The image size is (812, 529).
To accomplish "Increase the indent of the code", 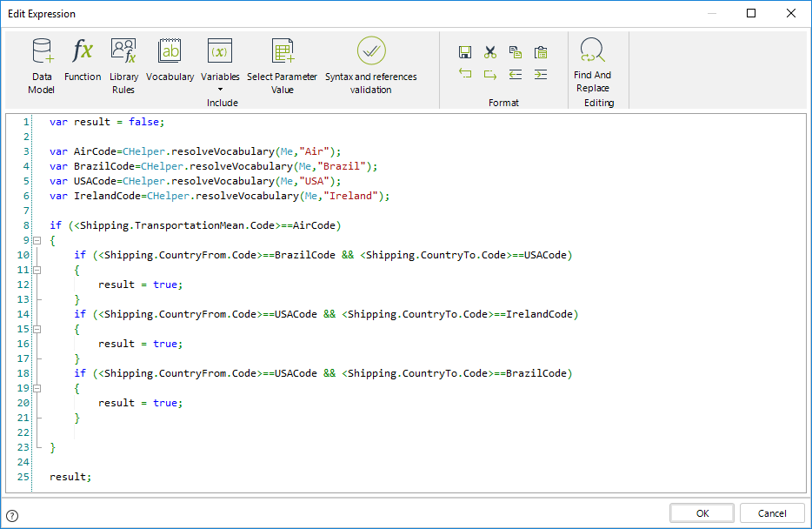I will coord(541,74).
